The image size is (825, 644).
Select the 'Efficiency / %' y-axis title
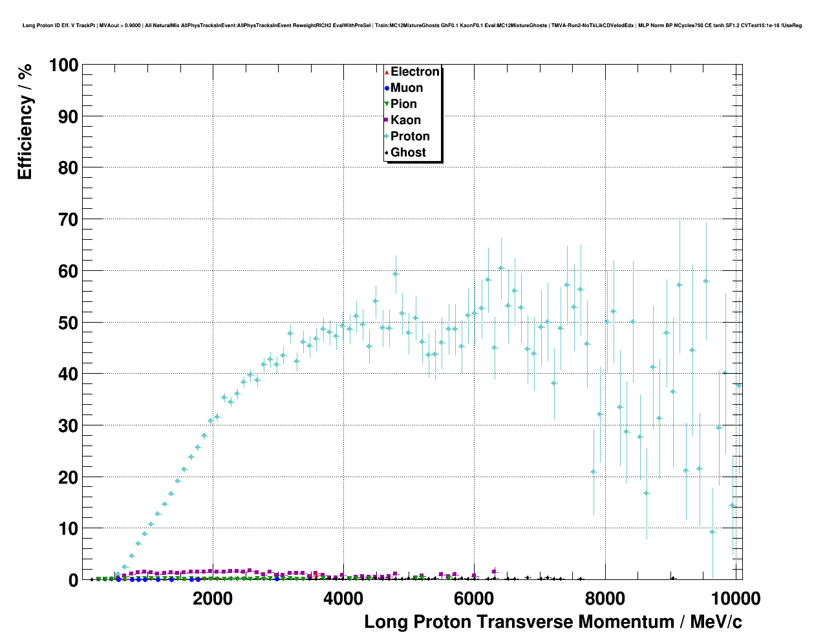(25, 122)
